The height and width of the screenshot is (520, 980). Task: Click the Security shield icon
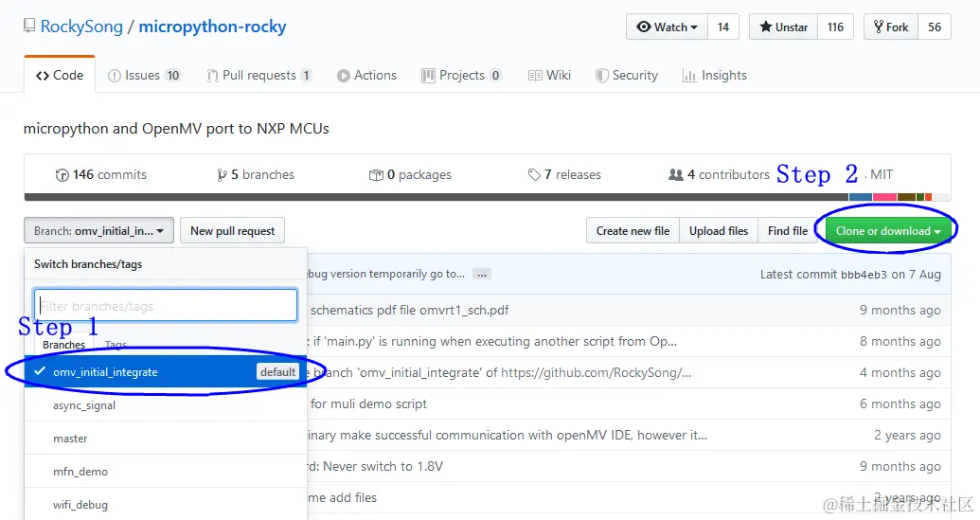click(601, 76)
